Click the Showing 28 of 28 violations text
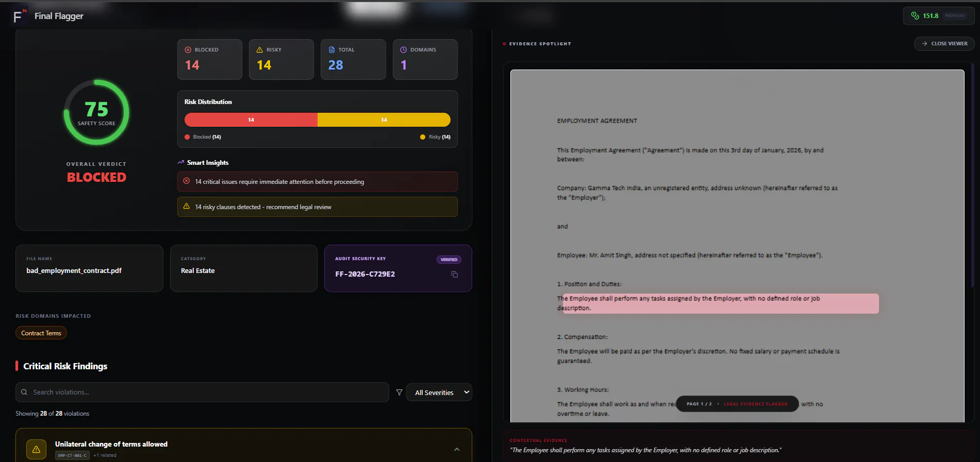Screen dimensions: 980x462 (x=52, y=414)
